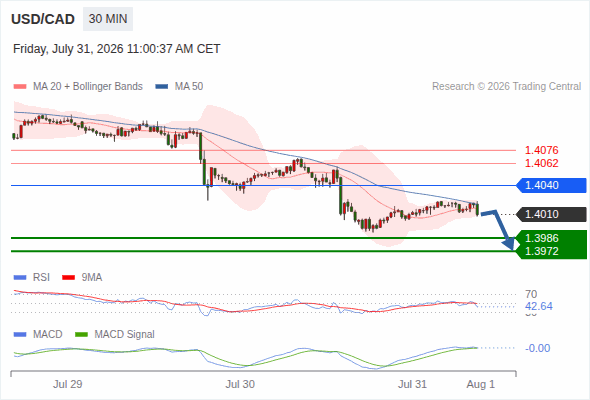This screenshot has height=400, width=590.
Task: Click the MA 20 + Bollinger Bands legend label
Action: click(88, 87)
